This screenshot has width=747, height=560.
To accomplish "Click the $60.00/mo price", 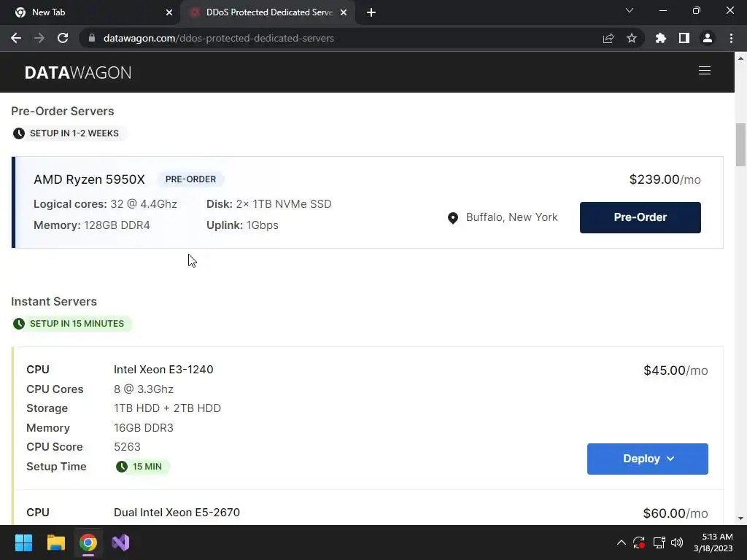I will tap(676, 513).
